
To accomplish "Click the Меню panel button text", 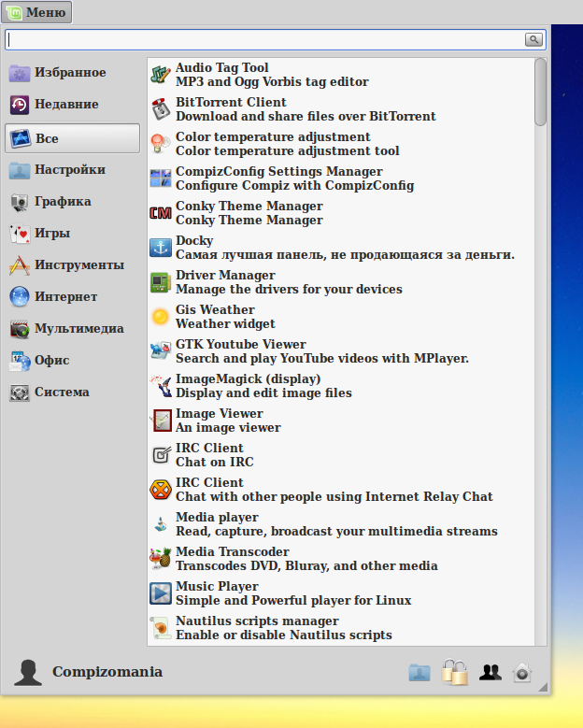I will pos(46,12).
